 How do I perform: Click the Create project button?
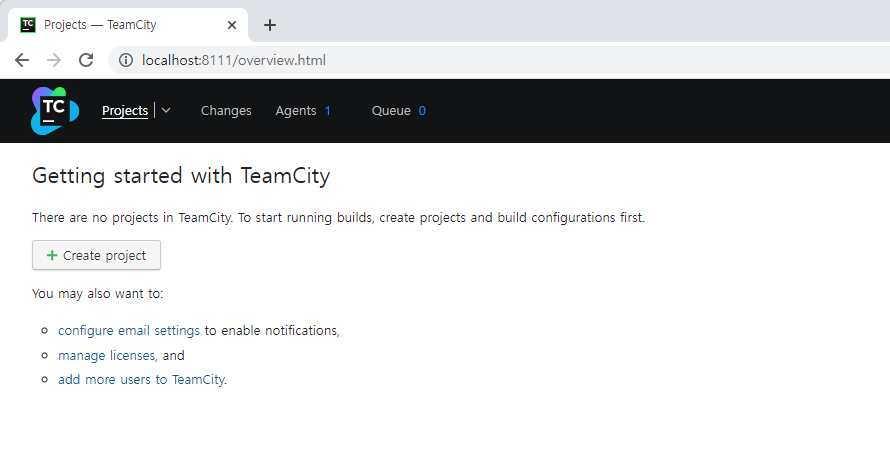click(x=96, y=255)
